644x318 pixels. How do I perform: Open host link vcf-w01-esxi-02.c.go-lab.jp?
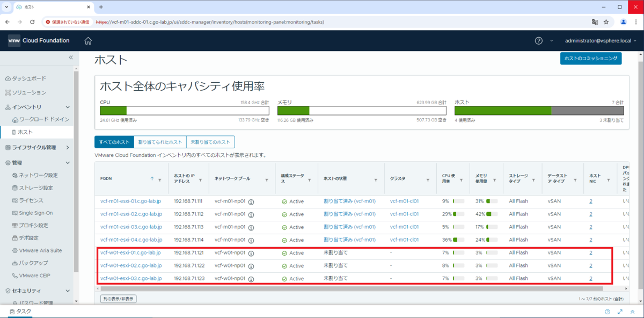pyautogui.click(x=131, y=266)
